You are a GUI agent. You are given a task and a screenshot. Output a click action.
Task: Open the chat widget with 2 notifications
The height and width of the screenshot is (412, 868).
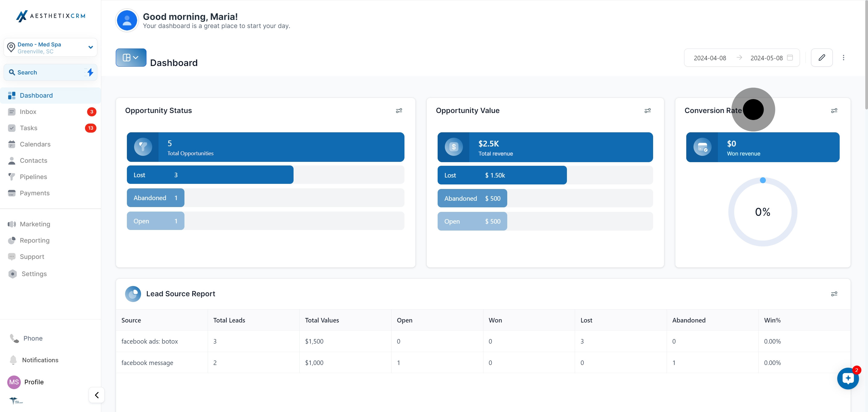click(x=848, y=378)
